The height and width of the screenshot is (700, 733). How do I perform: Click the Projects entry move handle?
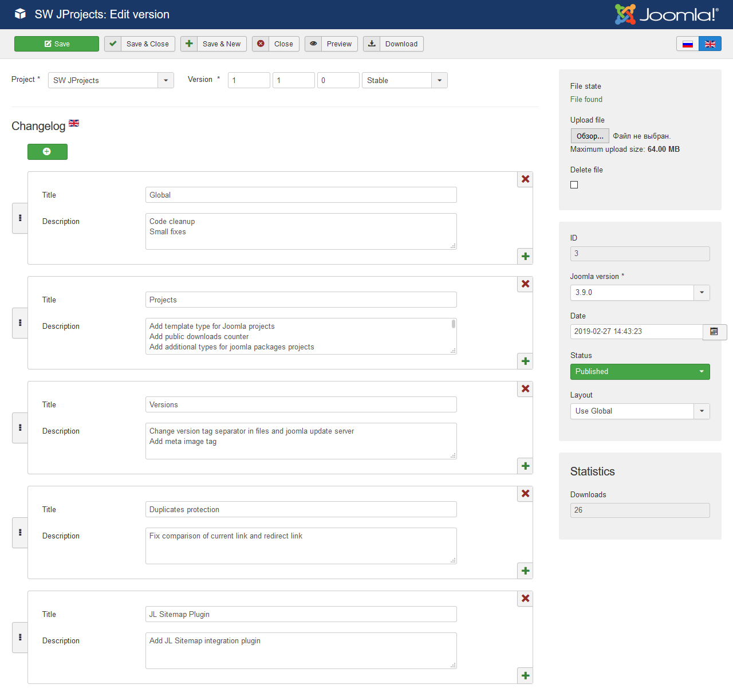tap(20, 323)
